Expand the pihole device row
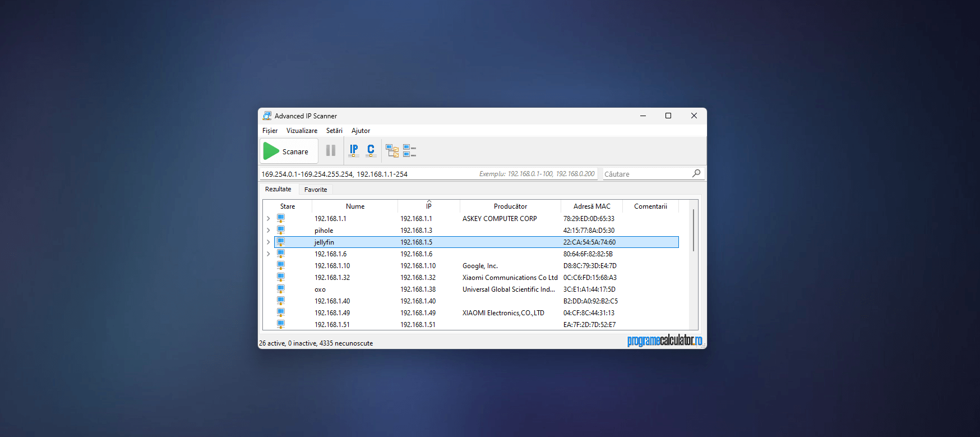 coord(268,231)
